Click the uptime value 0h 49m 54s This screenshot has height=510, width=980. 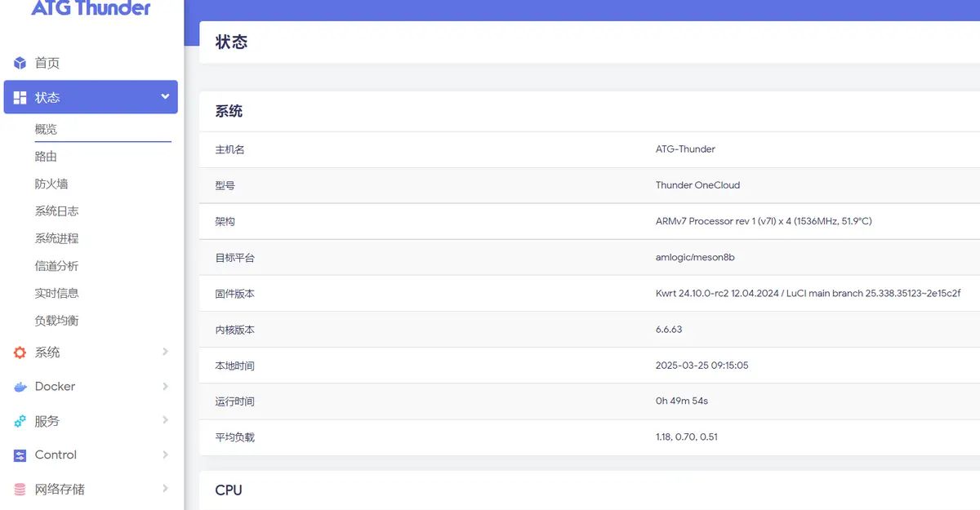(682, 401)
